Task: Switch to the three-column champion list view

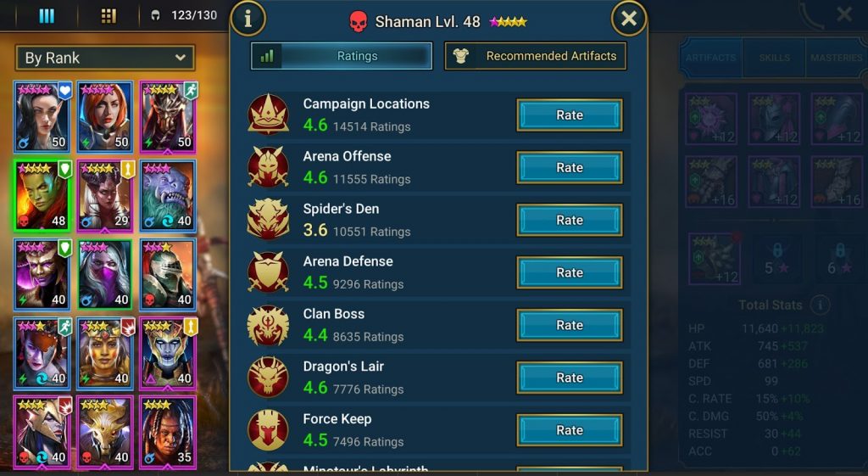Action: (x=47, y=16)
